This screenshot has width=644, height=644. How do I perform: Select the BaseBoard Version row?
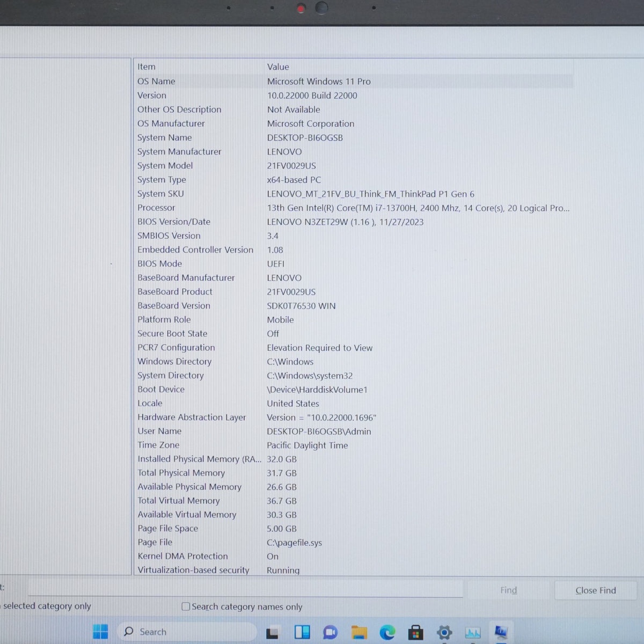[x=354, y=305]
